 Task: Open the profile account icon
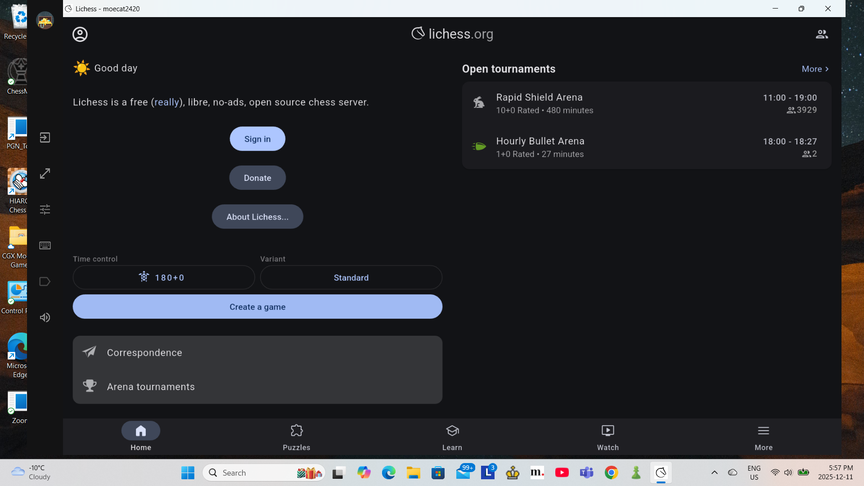coord(80,34)
